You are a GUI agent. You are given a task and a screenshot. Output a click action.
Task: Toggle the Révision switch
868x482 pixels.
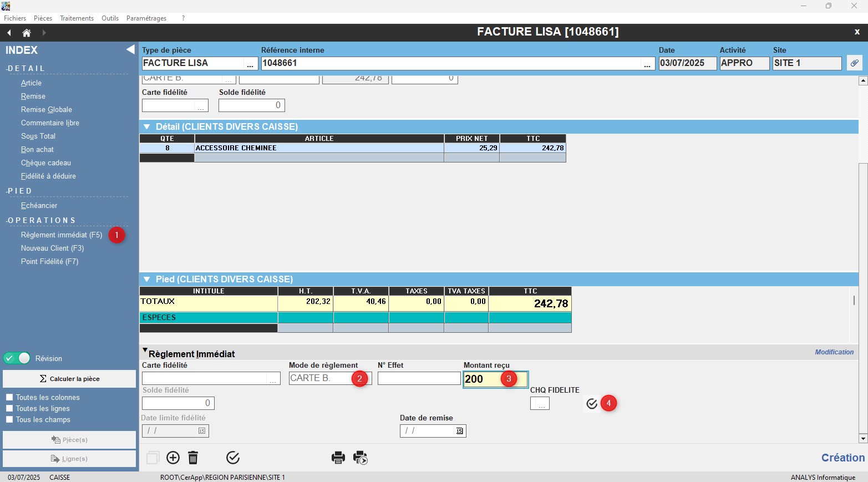click(17, 358)
